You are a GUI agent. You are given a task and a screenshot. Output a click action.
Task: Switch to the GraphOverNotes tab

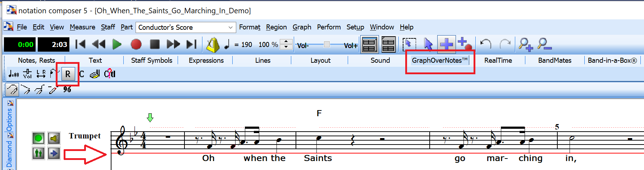439,60
